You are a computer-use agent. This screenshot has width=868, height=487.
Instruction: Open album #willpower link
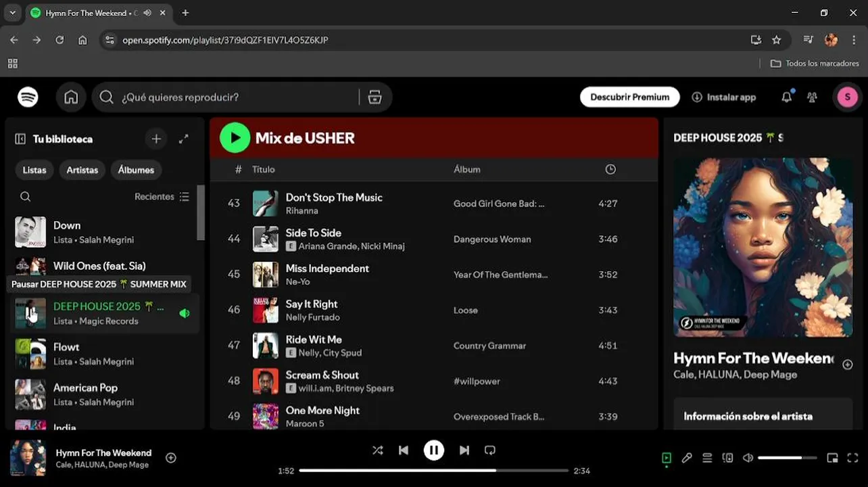point(477,381)
